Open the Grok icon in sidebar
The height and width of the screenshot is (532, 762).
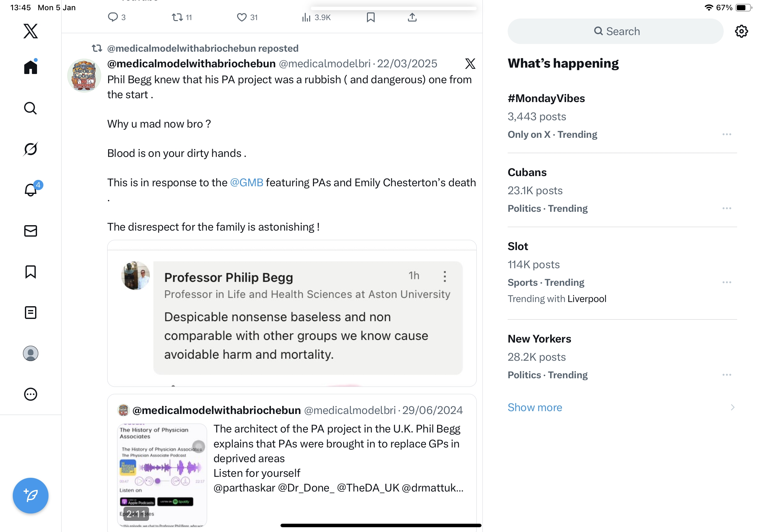(x=31, y=149)
